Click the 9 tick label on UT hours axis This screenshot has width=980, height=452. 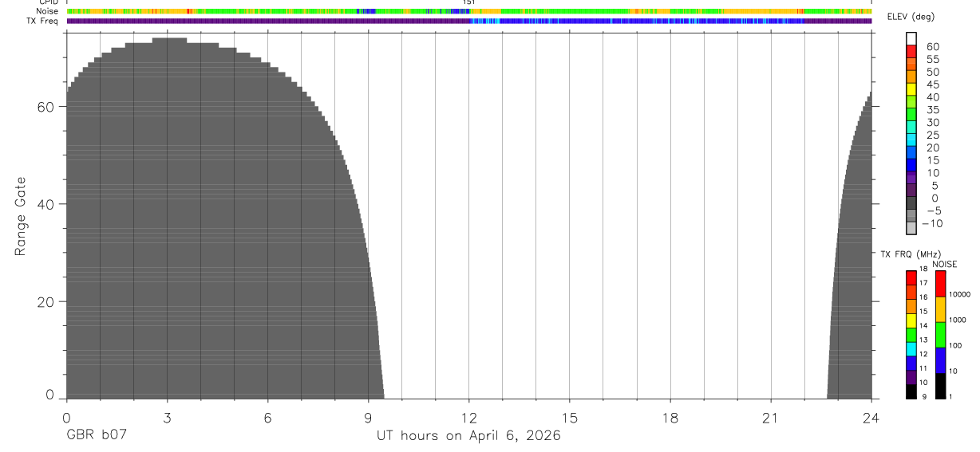[368, 418]
